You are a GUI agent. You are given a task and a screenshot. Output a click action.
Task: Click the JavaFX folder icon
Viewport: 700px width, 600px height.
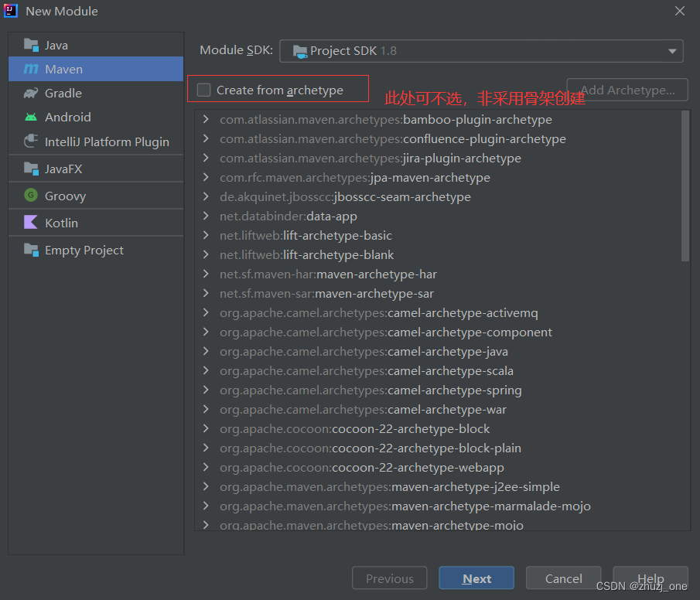pos(31,169)
